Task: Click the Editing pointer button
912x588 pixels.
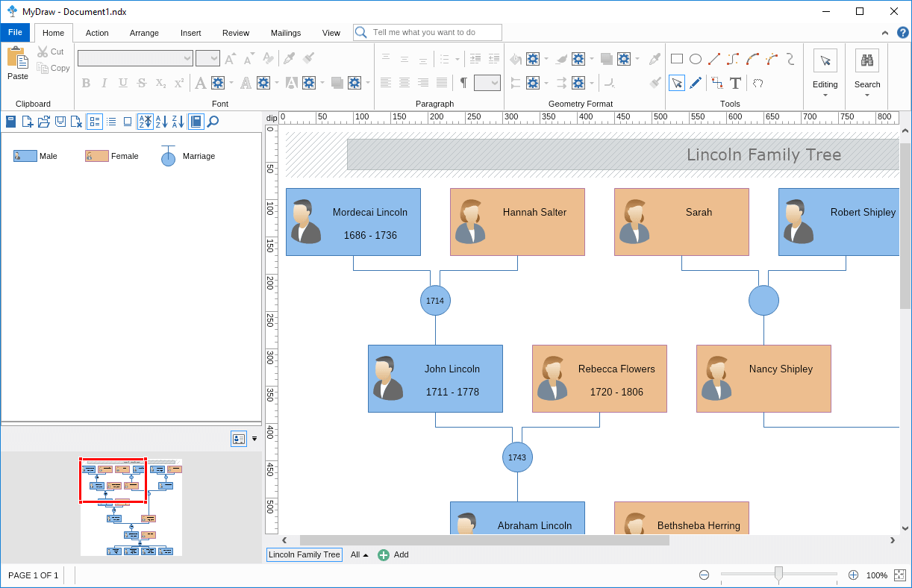Action: [x=825, y=61]
